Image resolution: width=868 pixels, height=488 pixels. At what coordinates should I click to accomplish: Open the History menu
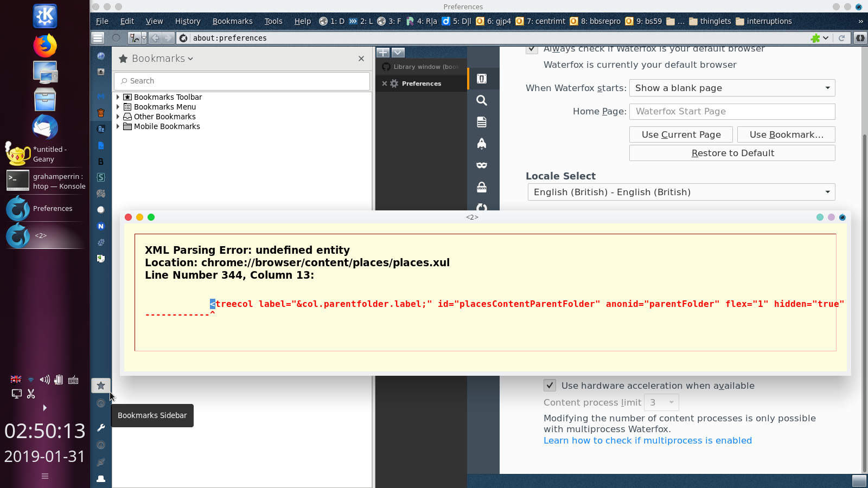pos(188,21)
